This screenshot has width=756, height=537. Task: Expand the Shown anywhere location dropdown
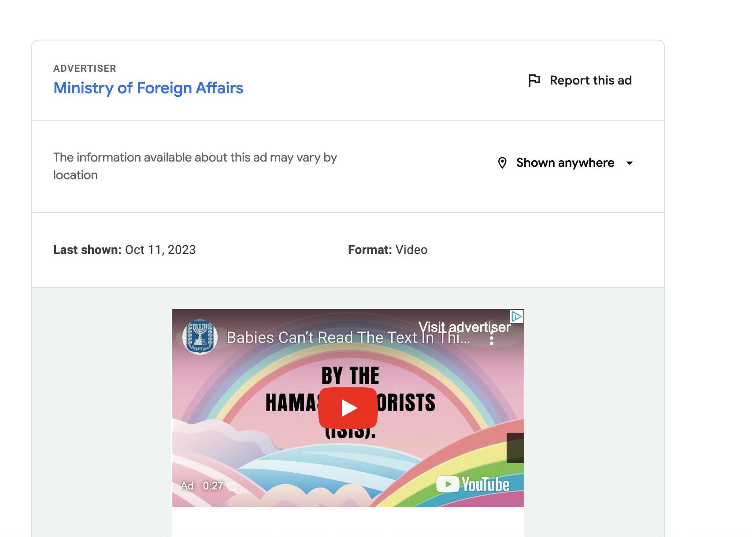pyautogui.click(x=566, y=163)
